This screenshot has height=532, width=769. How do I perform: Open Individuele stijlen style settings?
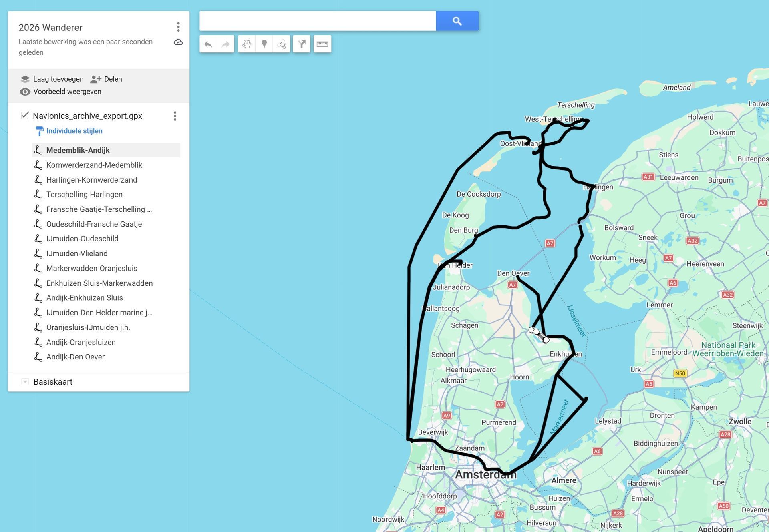[x=74, y=131]
